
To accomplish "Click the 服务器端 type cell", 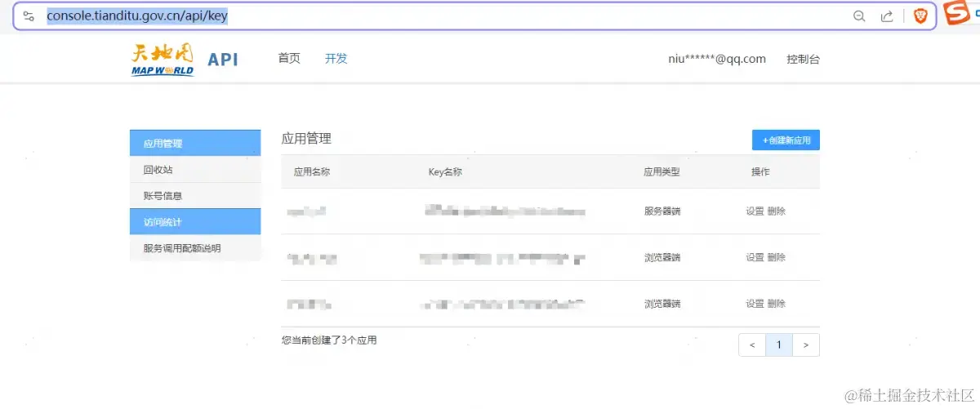I will (662, 211).
